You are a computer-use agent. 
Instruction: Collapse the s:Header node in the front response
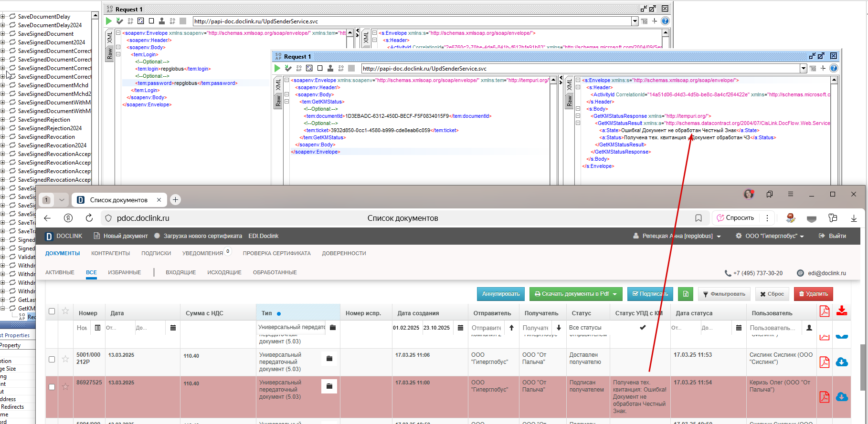[x=578, y=87]
